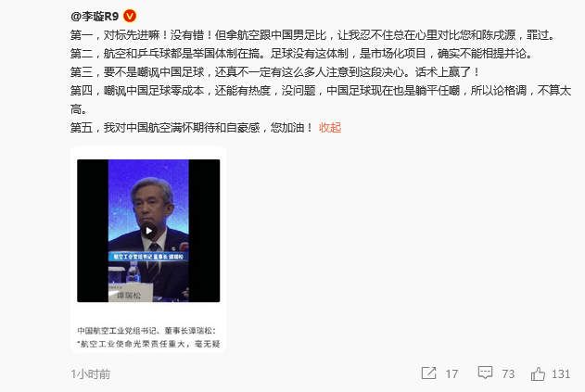Click the repost count 17

(x=451, y=373)
